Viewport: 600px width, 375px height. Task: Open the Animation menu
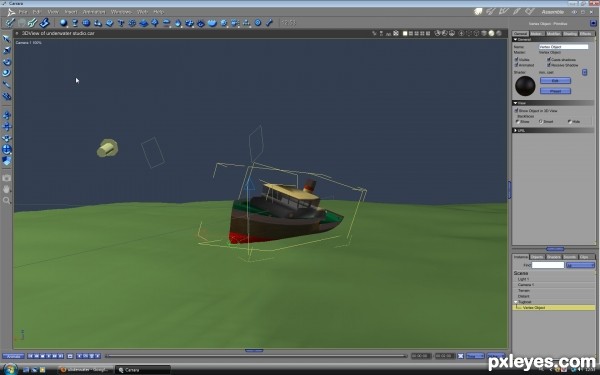[94, 12]
